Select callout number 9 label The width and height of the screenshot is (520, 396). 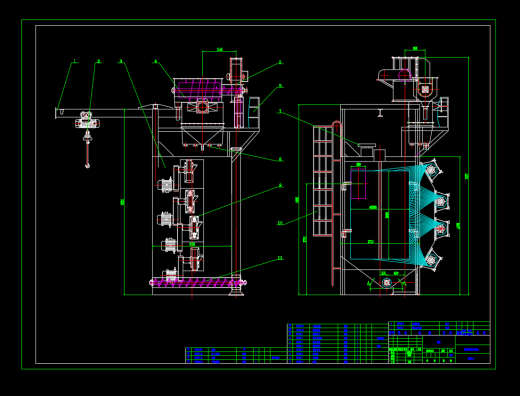tap(280, 185)
